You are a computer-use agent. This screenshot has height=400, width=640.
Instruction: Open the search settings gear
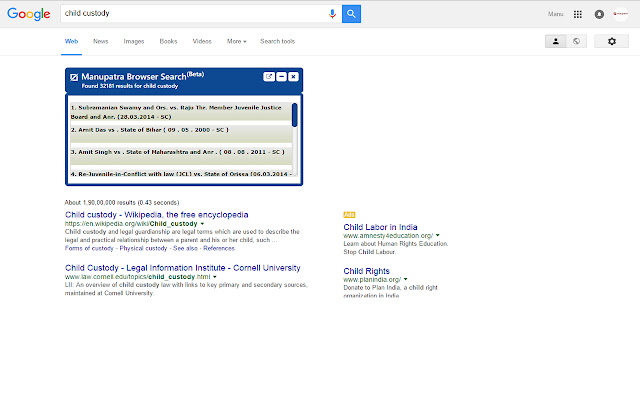(x=612, y=41)
